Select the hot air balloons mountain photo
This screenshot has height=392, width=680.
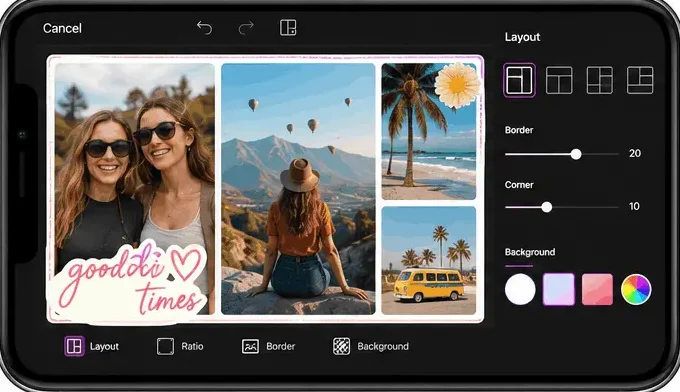coord(298,189)
